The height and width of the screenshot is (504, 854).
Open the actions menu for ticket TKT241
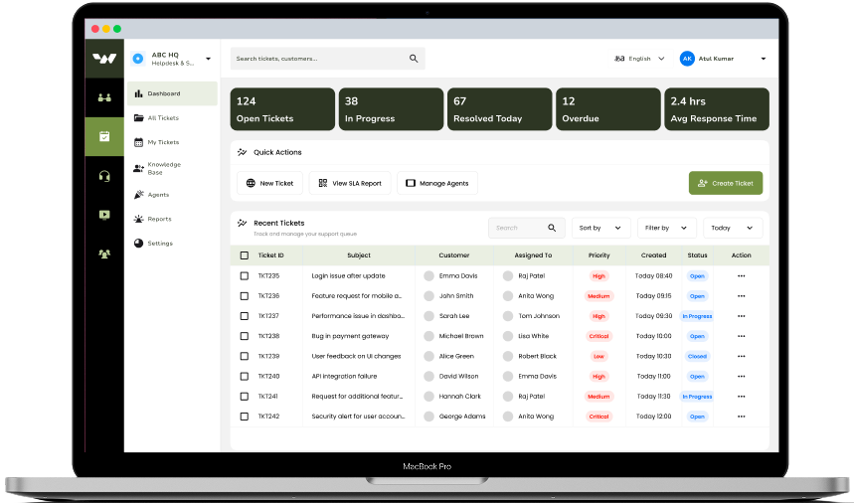point(742,397)
